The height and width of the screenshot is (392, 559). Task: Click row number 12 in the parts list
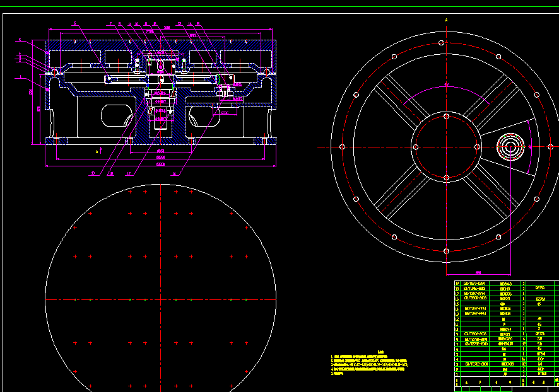click(457, 319)
